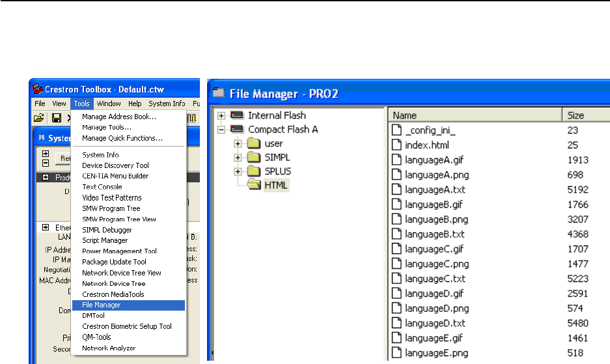
Task: Choose Manage Address Book... from the menu
Action: (x=119, y=117)
